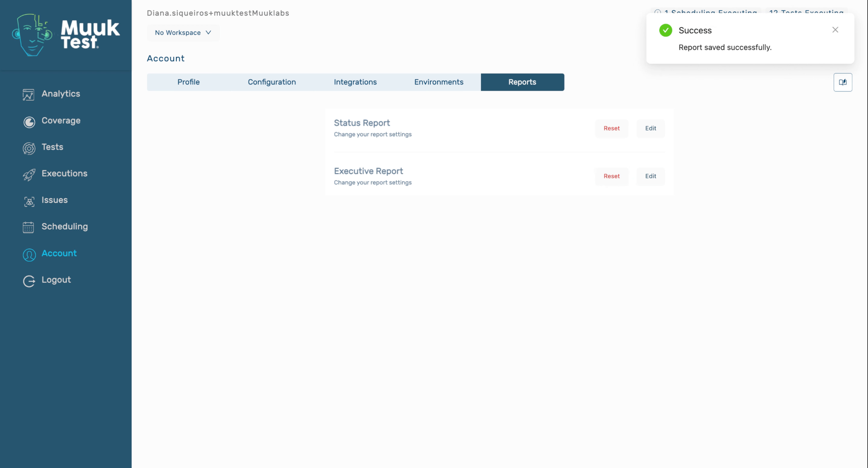Click the MuukTest logo

66,35
